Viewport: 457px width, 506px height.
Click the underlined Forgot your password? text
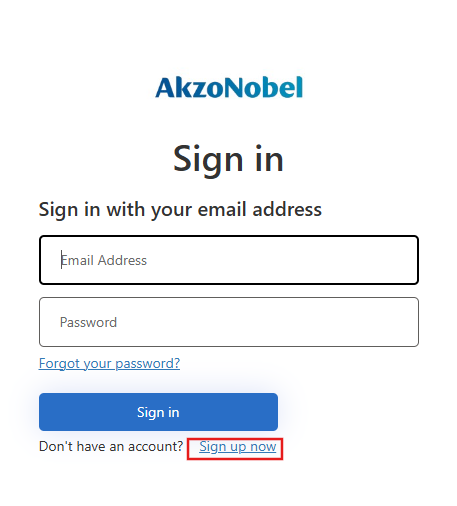[x=109, y=363]
